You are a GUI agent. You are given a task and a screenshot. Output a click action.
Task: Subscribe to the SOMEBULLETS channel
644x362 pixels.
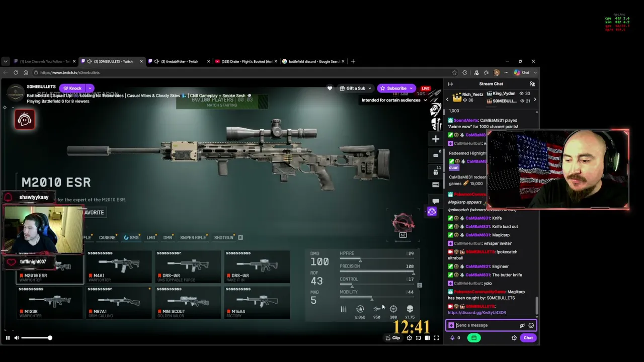pos(396,88)
